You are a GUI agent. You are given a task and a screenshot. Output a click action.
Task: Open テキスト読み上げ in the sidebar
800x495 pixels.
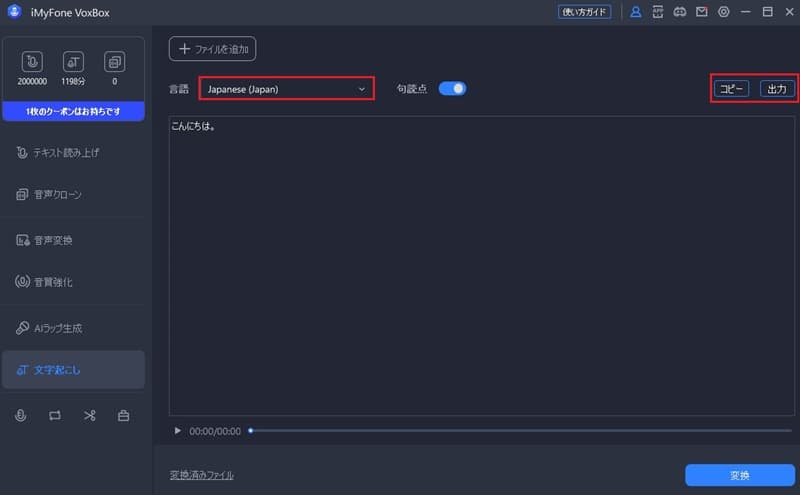73,153
